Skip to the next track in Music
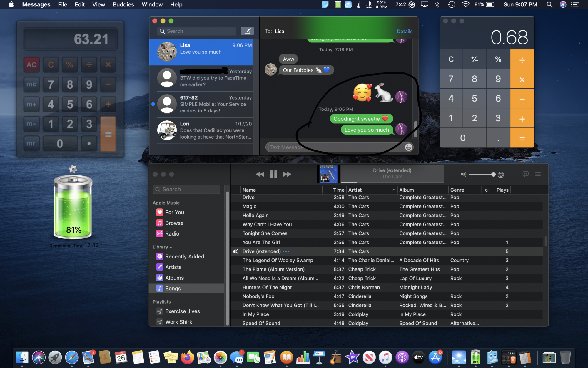The width and height of the screenshot is (588, 368). [x=287, y=174]
